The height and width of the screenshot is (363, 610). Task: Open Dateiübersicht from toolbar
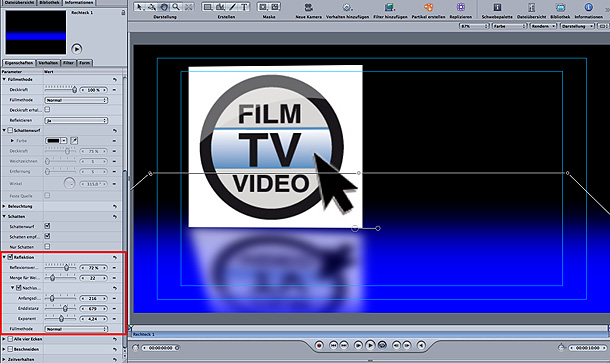point(531,7)
